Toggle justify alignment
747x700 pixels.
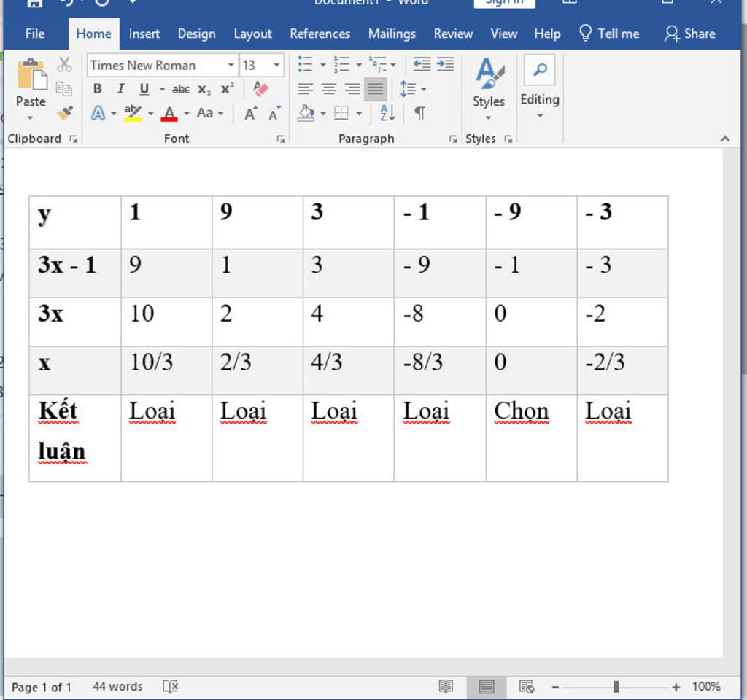tap(376, 88)
